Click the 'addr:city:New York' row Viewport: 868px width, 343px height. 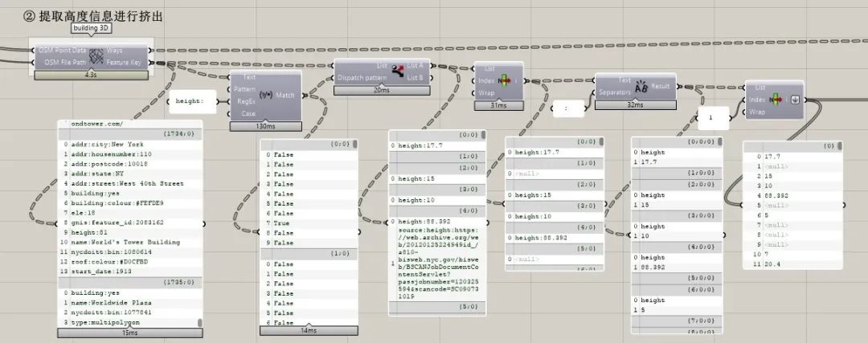click(x=131, y=145)
